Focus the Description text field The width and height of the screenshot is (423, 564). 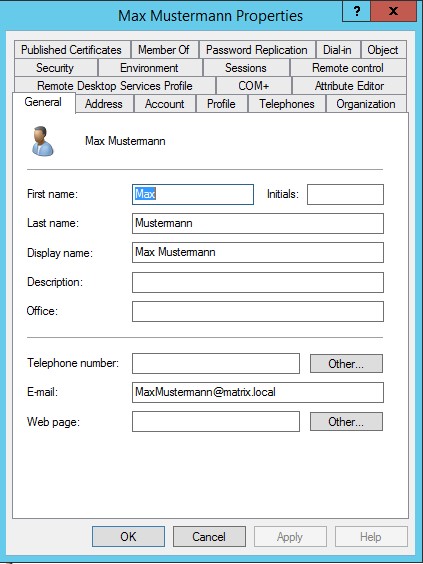[258, 282]
